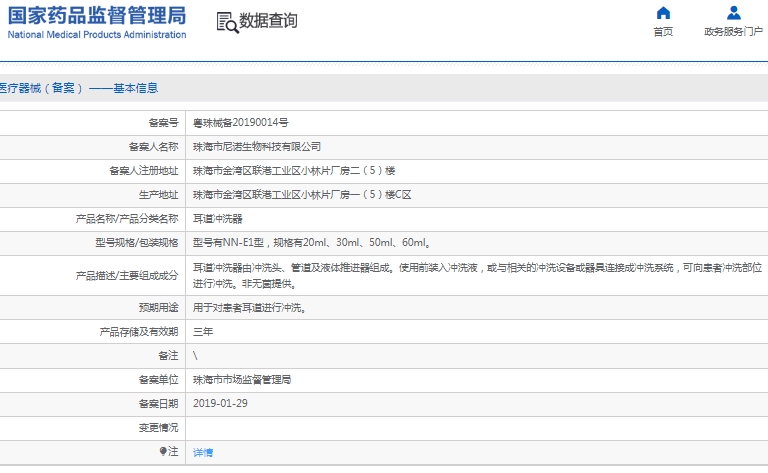The height and width of the screenshot is (473, 768).
Task: Click the 产品存储及有效期 label
Action: click(139, 331)
